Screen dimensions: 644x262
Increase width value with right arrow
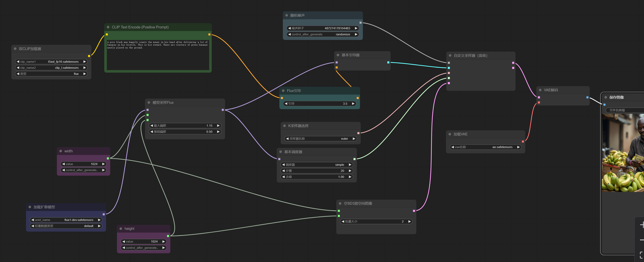click(103, 164)
